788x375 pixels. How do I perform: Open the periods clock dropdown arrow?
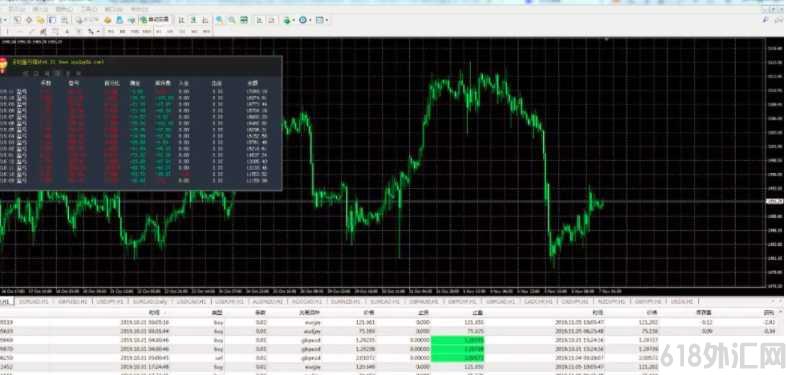coord(310,20)
